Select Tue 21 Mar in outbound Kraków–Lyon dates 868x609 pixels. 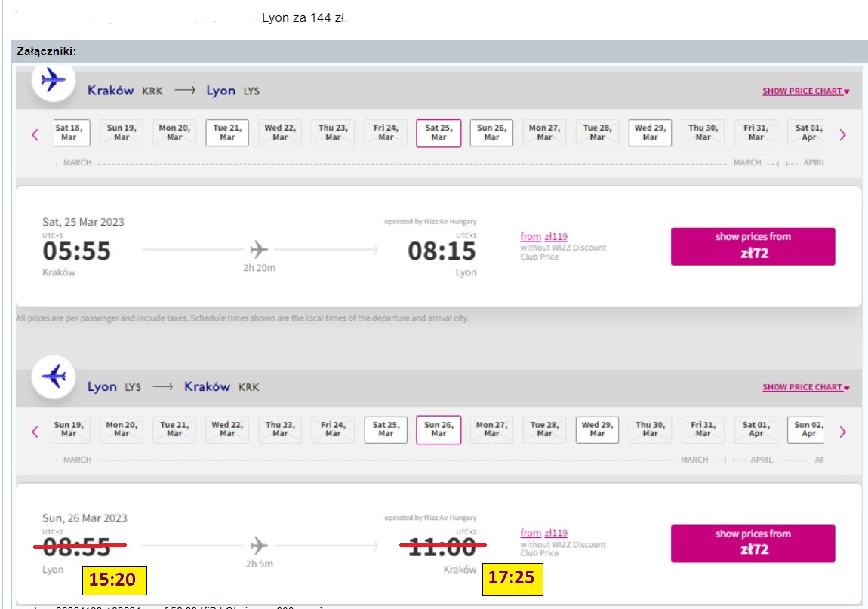click(227, 133)
